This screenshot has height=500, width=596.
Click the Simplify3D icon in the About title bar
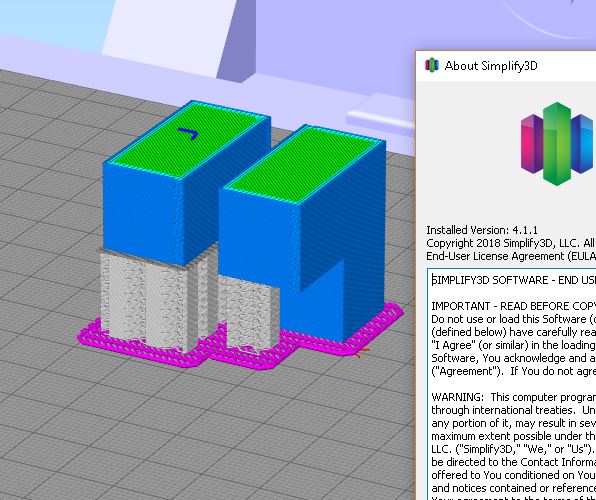click(432, 65)
